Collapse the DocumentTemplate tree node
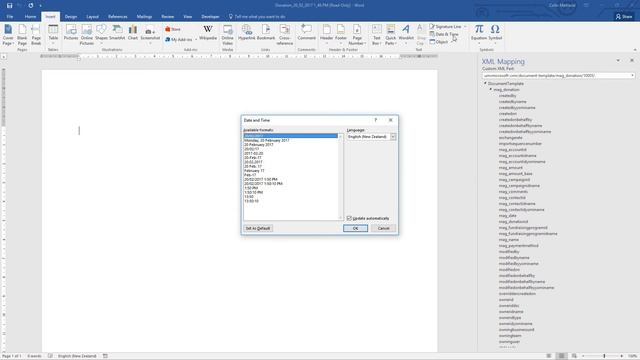 coord(485,83)
